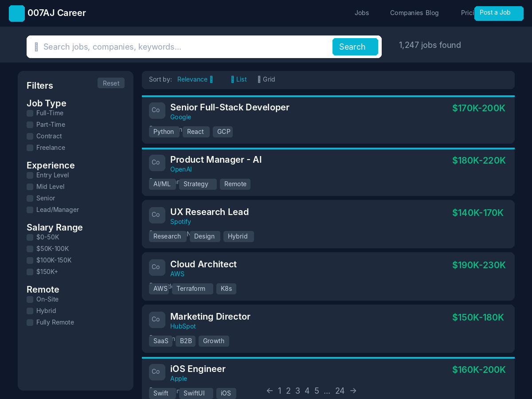Click the Python tag
Screen dimensions: 532x399
click(x=164, y=132)
